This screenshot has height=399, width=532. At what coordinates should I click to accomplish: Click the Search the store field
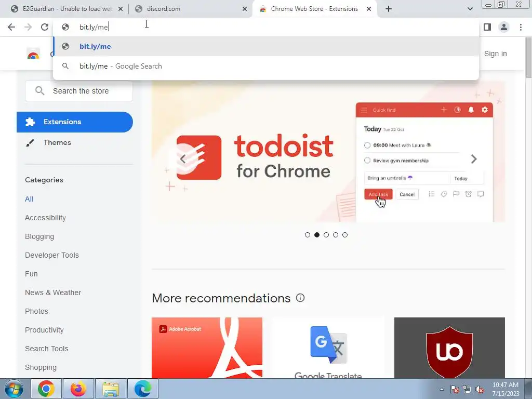pos(79,91)
